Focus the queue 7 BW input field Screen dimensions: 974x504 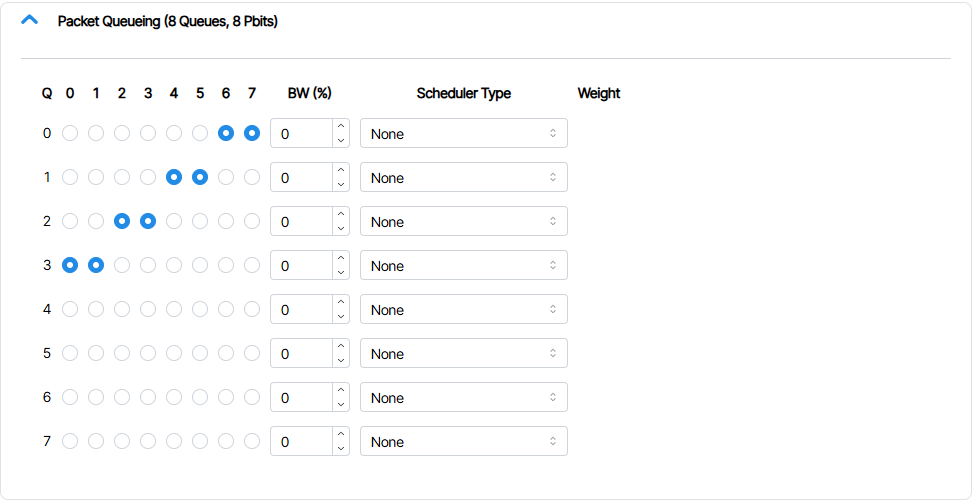(x=301, y=441)
